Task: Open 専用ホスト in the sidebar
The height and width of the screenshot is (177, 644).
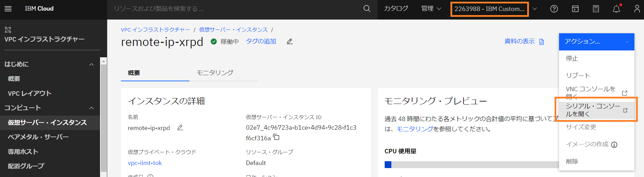Action: tap(50, 152)
